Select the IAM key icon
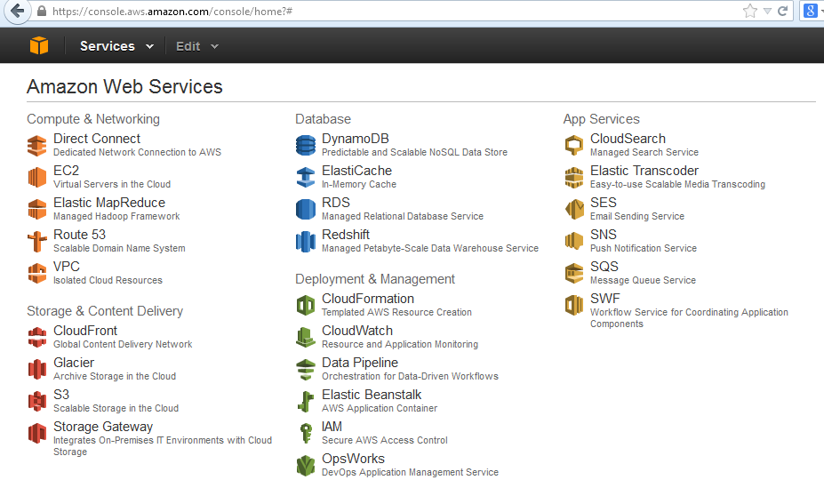This screenshot has width=824, height=504. click(305, 434)
